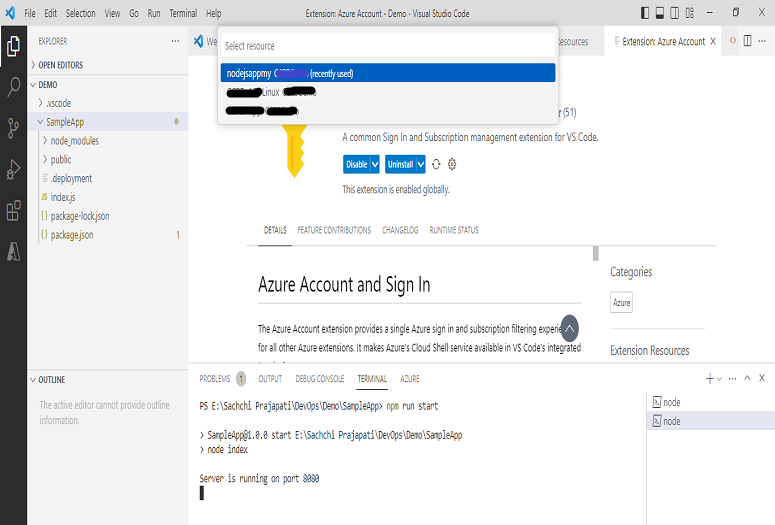This screenshot has height=525, width=775.
Task: Switch to FEATURE CONTRIBUTIONS tab
Action: pos(334,230)
